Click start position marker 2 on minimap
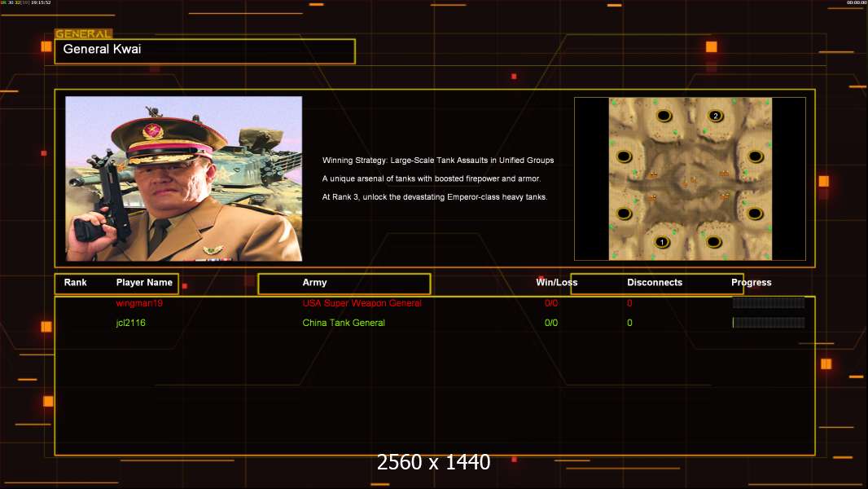The width and height of the screenshot is (868, 489). click(x=715, y=116)
